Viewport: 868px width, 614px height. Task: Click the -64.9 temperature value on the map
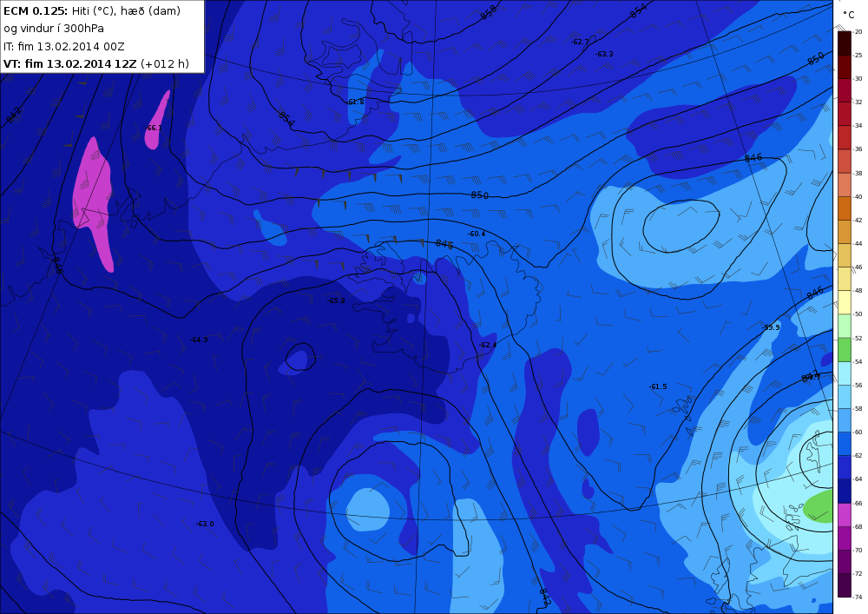(x=199, y=340)
